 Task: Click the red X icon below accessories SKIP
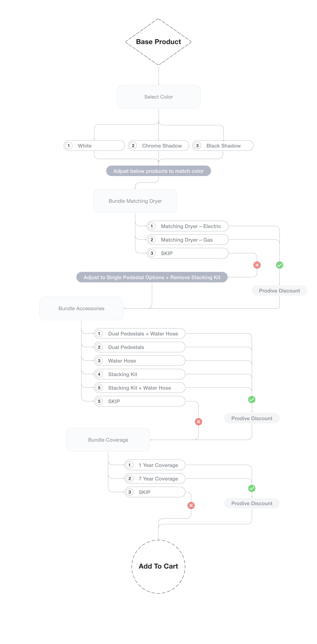198,422
